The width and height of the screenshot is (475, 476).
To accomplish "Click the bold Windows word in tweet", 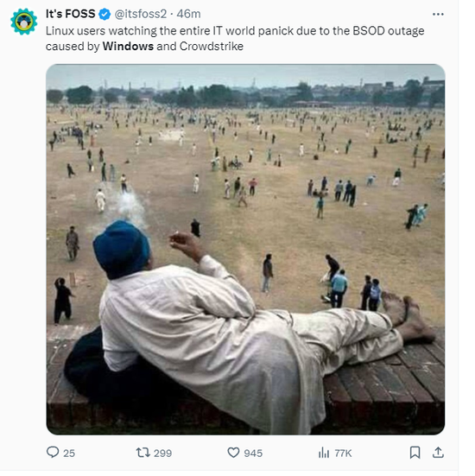I will point(128,46).
